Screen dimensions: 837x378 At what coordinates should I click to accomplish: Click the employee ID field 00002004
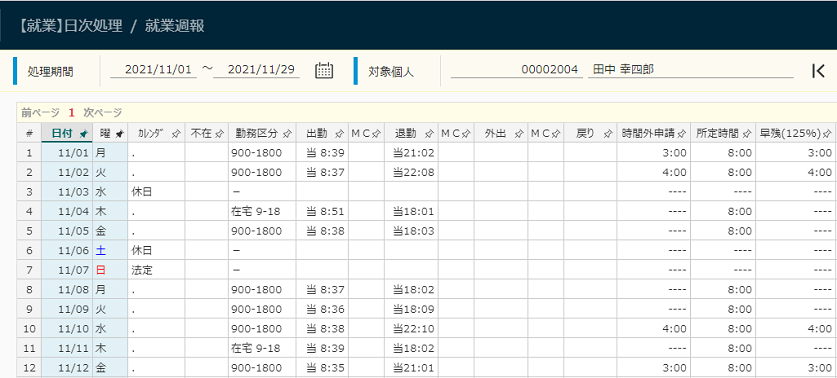point(517,70)
